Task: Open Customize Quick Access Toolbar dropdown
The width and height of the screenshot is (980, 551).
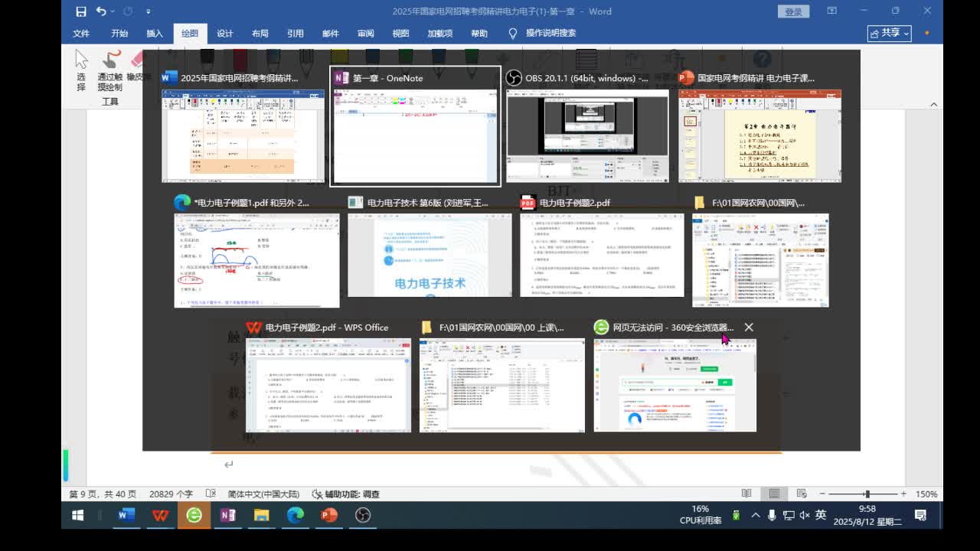Action: pos(148,11)
